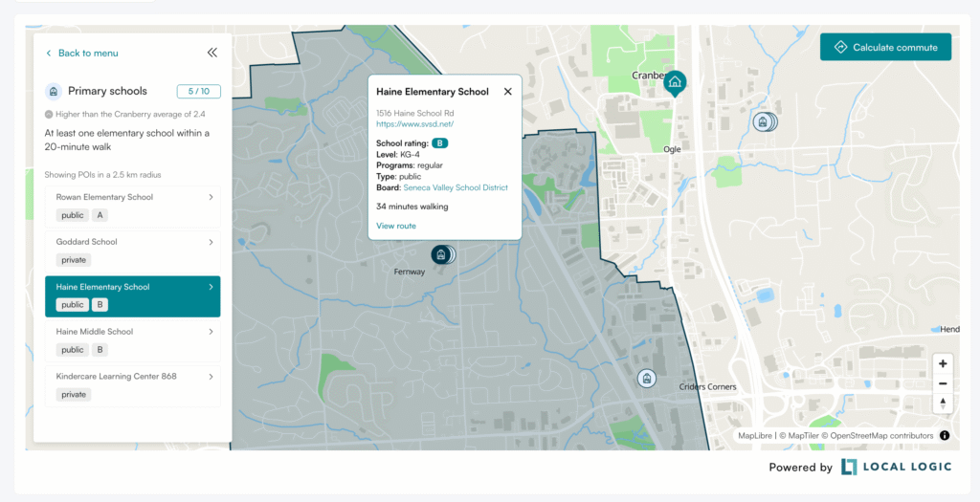This screenshot has width=980, height=502.
Task: Click 'Higher than the Cranberry average' note
Action: pos(130,114)
